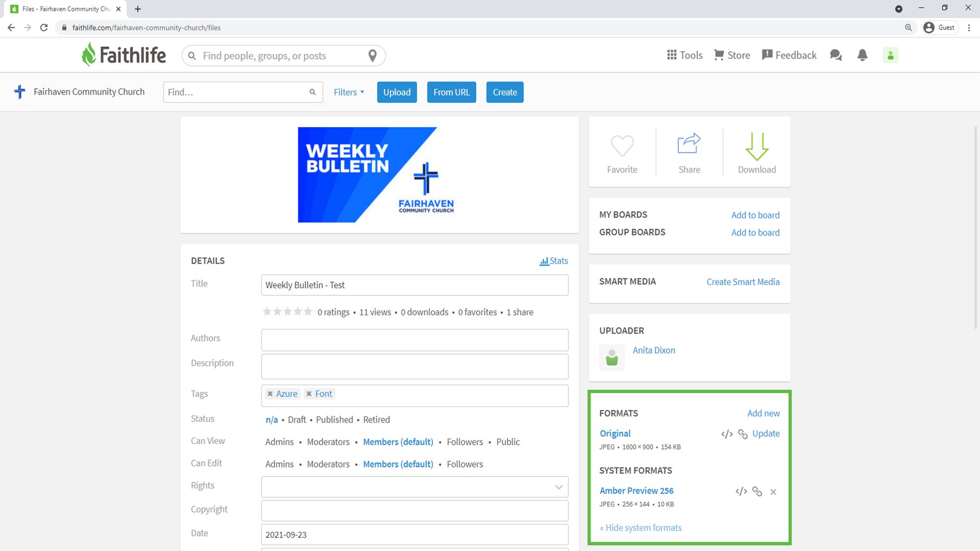The width and height of the screenshot is (980, 551).
Task: Open Amber Preview 256 format
Action: point(636,490)
